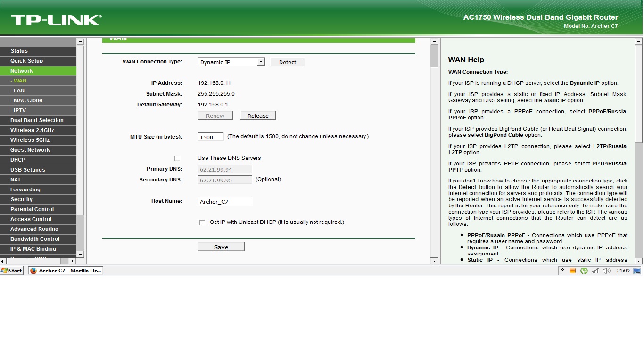Open the WAN Connection Type dropdown
Image resolution: width=644 pixels, height=362 pixels.
(x=231, y=62)
